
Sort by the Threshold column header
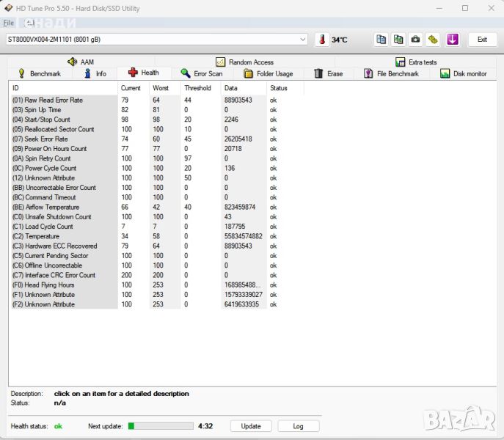pos(197,88)
